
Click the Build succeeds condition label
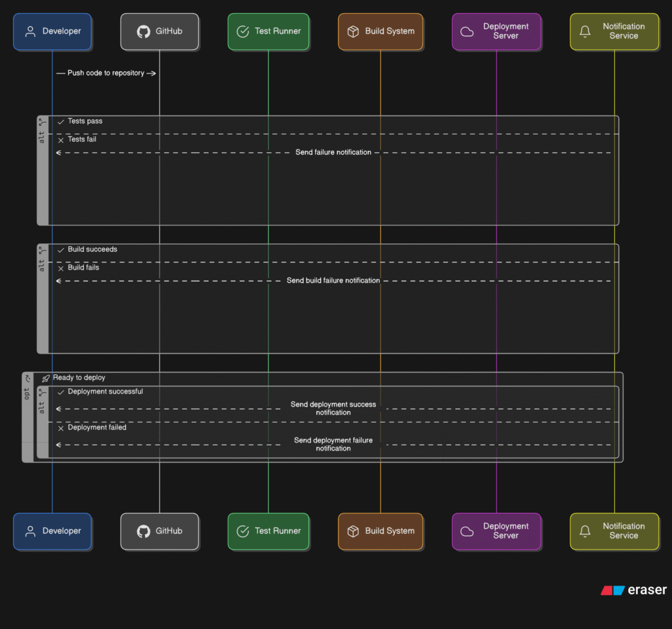[x=92, y=249]
